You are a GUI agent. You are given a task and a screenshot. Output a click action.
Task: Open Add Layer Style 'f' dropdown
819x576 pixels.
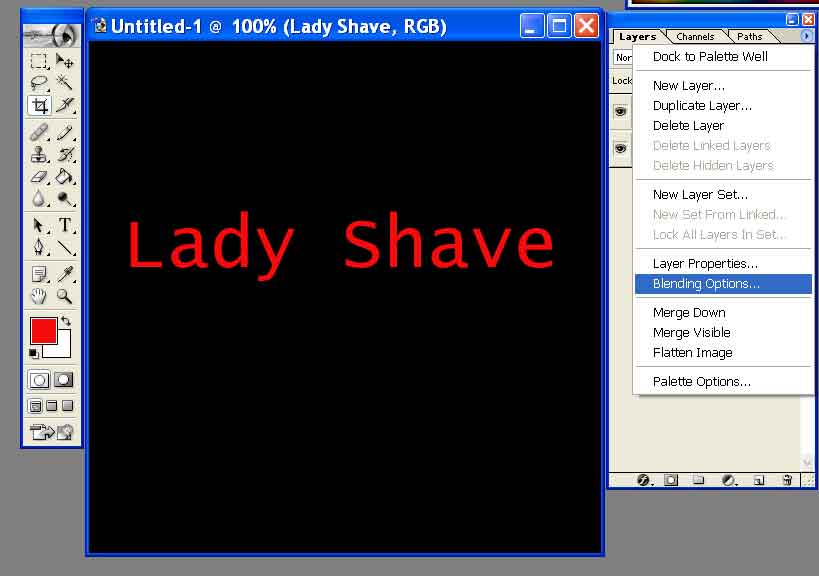[x=644, y=480]
